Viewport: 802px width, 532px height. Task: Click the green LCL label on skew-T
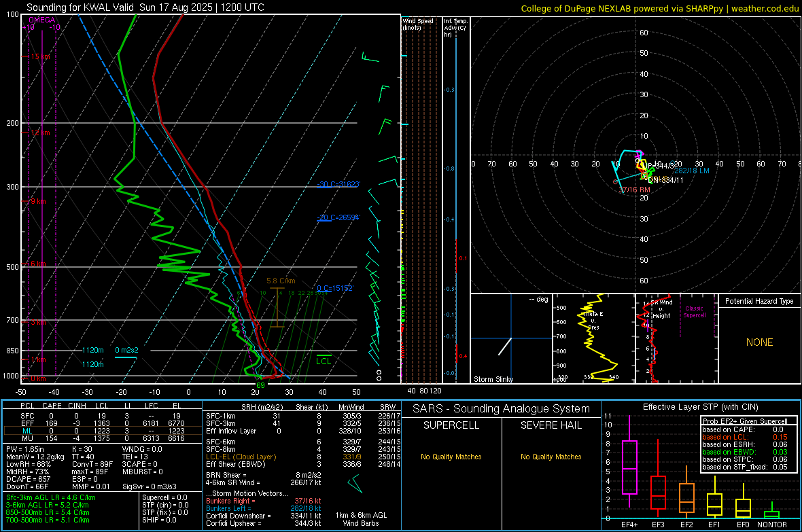pyautogui.click(x=324, y=361)
